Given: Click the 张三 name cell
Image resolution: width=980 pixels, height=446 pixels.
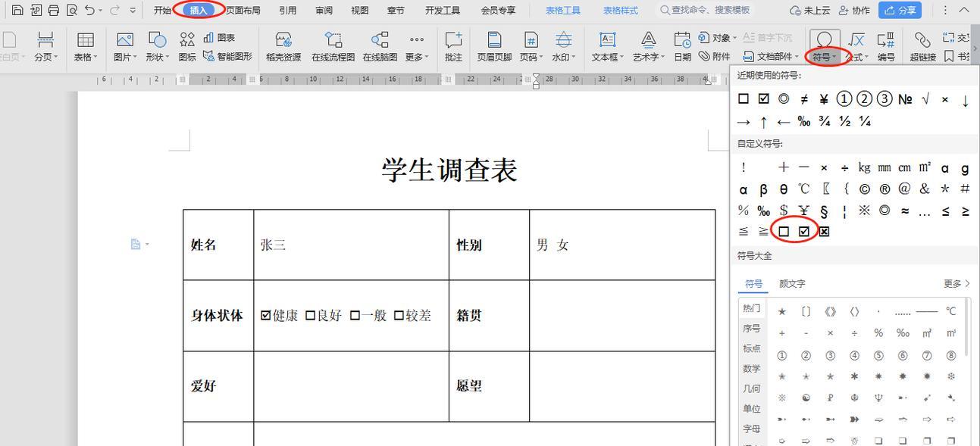Looking at the screenshot, I should pos(351,245).
